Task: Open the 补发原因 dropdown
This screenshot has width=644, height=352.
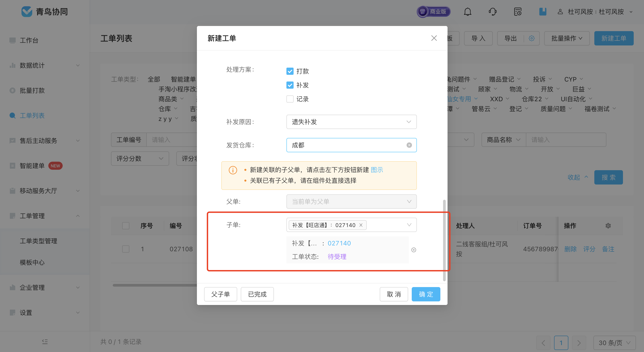Action: pyautogui.click(x=351, y=122)
